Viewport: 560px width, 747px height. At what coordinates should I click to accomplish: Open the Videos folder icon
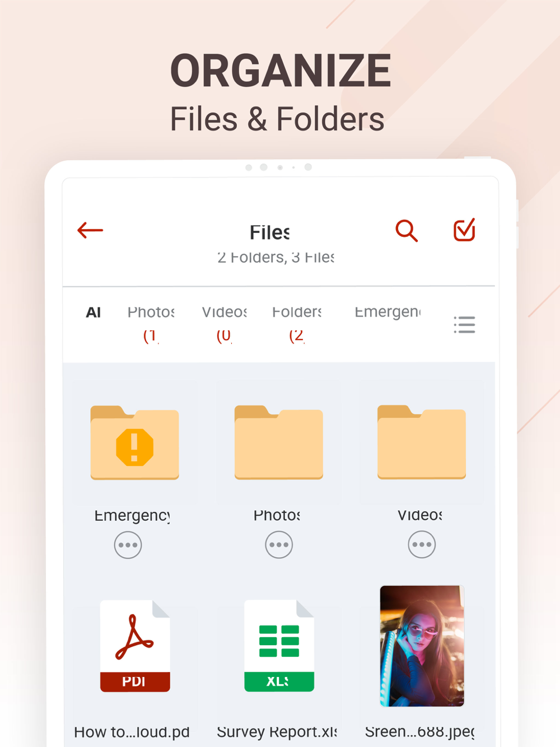[x=422, y=442]
